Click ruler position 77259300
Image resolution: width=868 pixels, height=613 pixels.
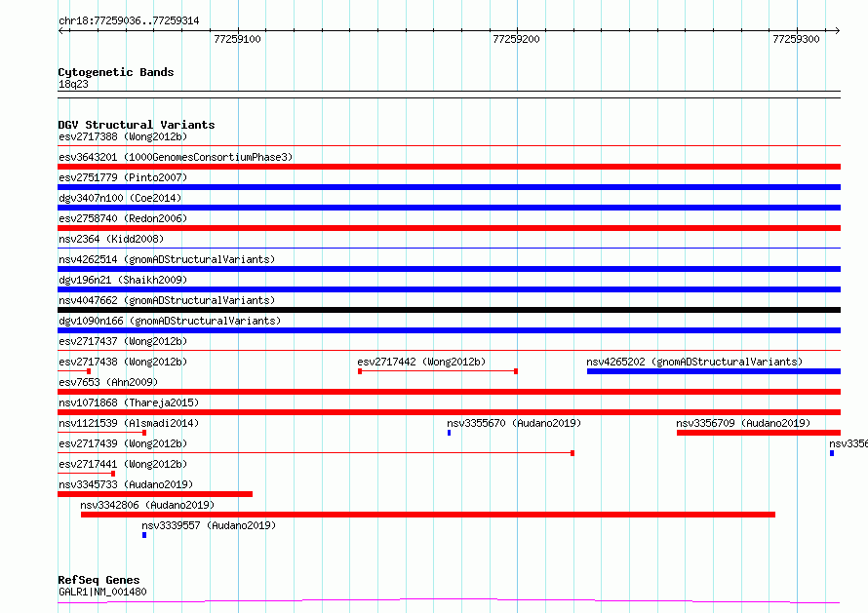click(796, 39)
